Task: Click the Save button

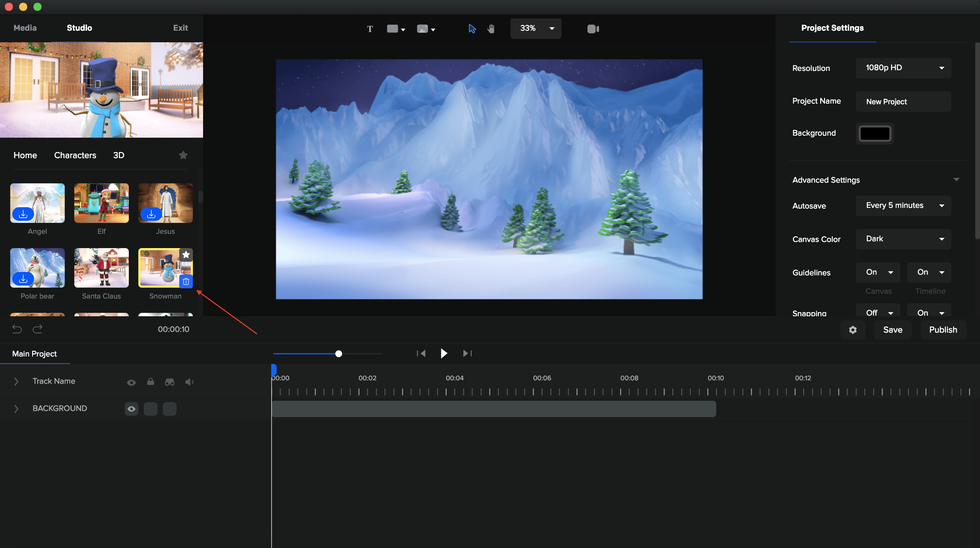Action: click(892, 330)
